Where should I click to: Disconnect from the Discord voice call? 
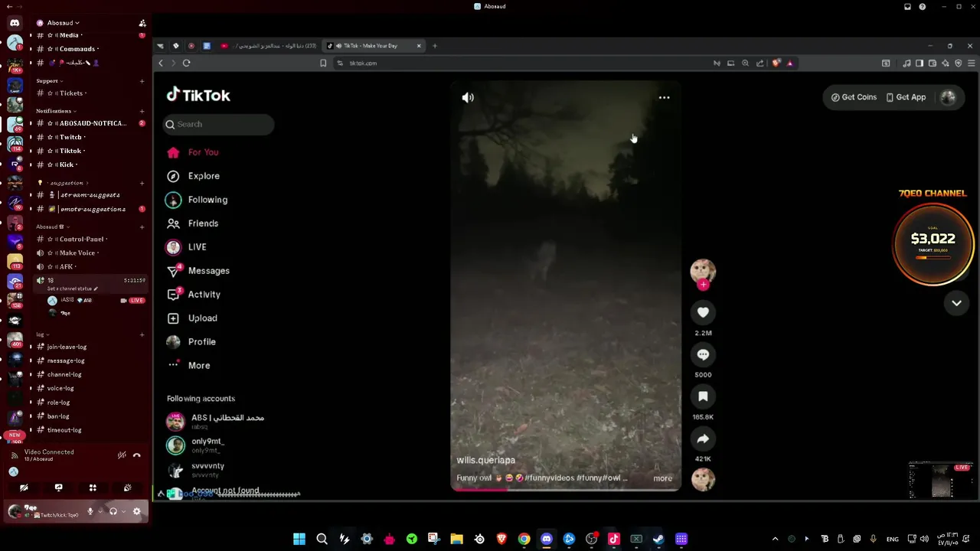[x=137, y=455]
